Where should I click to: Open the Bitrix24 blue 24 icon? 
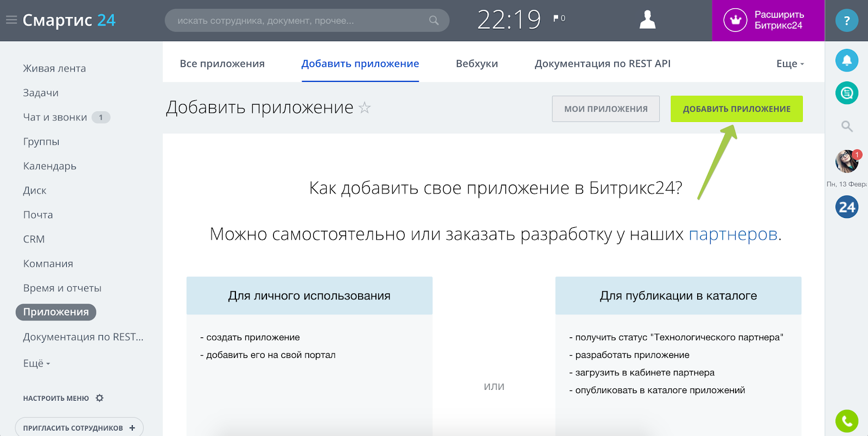(846, 207)
